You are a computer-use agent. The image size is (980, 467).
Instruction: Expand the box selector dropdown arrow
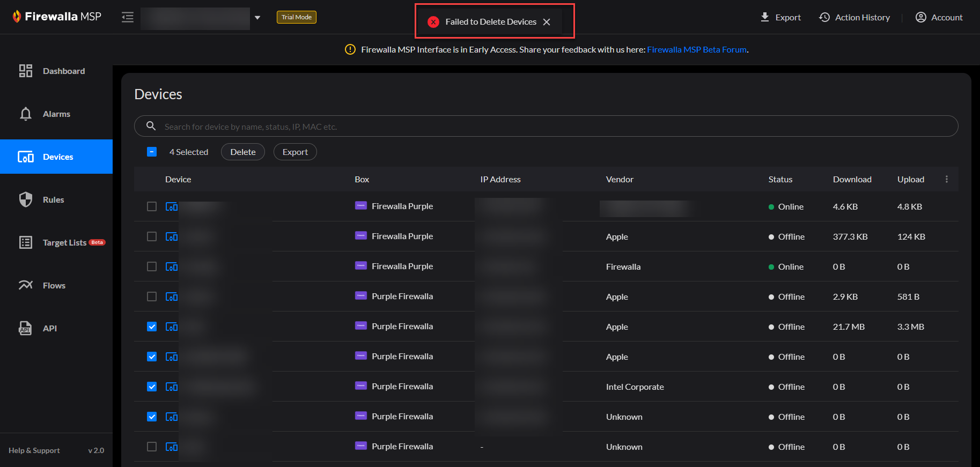coord(257,18)
